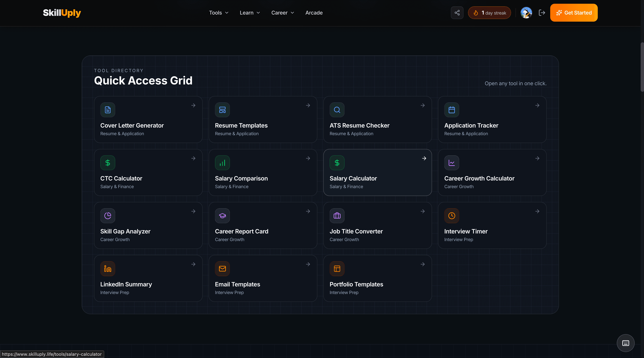Open the Salary Calculator card
644x358 pixels.
[377, 172]
